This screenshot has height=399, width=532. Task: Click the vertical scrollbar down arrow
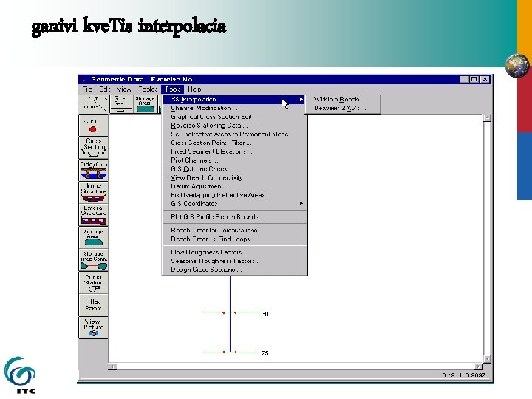point(487,359)
